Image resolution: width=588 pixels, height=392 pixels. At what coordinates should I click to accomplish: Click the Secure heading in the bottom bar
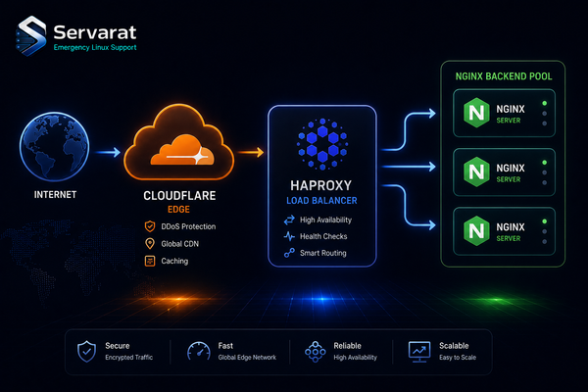[118, 346]
